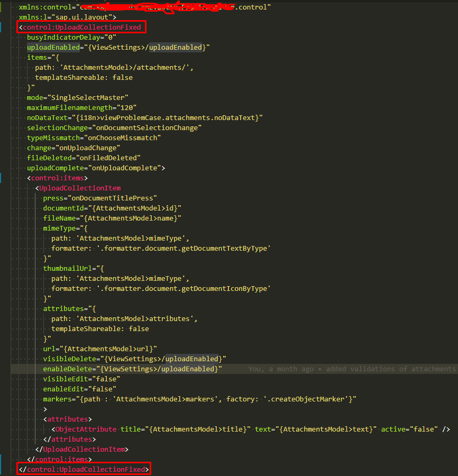Click the blue change indicator at the top gutter

tap(2, 6)
